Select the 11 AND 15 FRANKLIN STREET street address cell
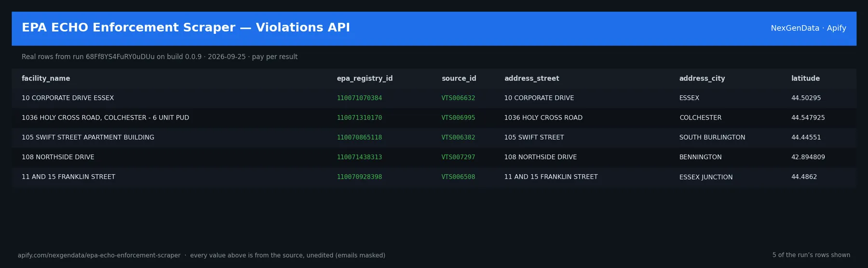868x268 pixels. pyautogui.click(x=551, y=177)
